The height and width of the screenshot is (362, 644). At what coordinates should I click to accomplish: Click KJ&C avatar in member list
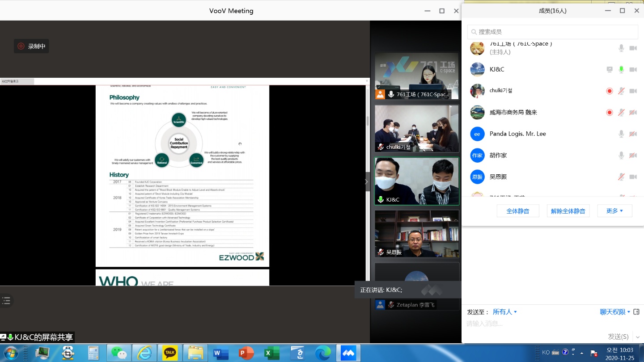pos(477,69)
